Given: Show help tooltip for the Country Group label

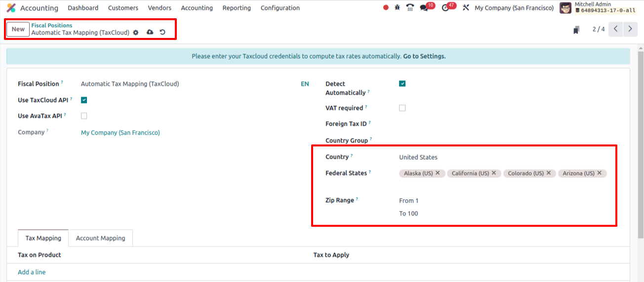Looking at the screenshot, I should tap(371, 139).
